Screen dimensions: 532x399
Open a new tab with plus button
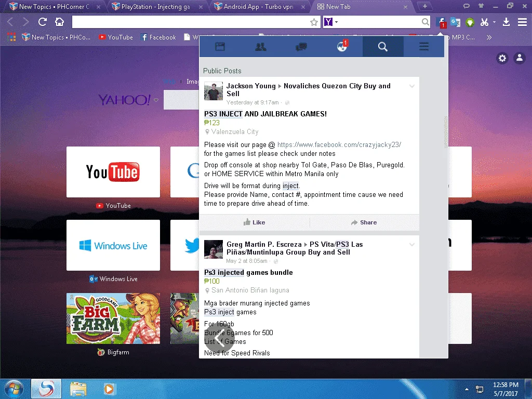[x=424, y=6]
